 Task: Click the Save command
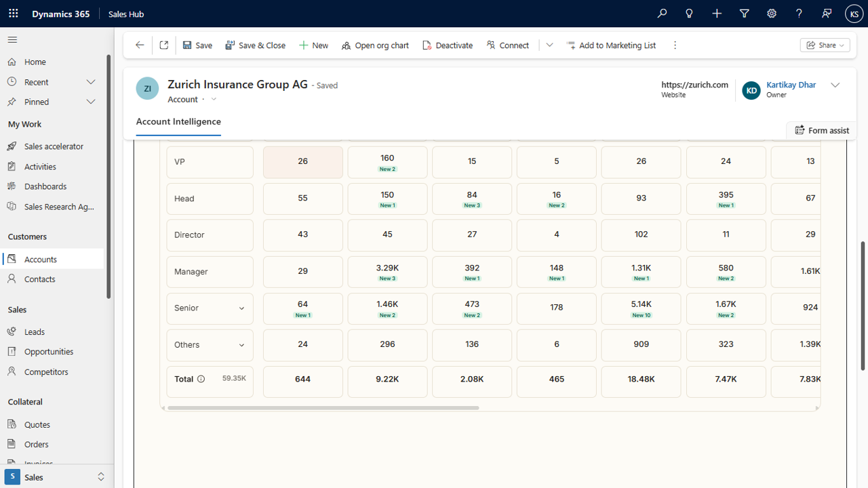click(x=197, y=45)
